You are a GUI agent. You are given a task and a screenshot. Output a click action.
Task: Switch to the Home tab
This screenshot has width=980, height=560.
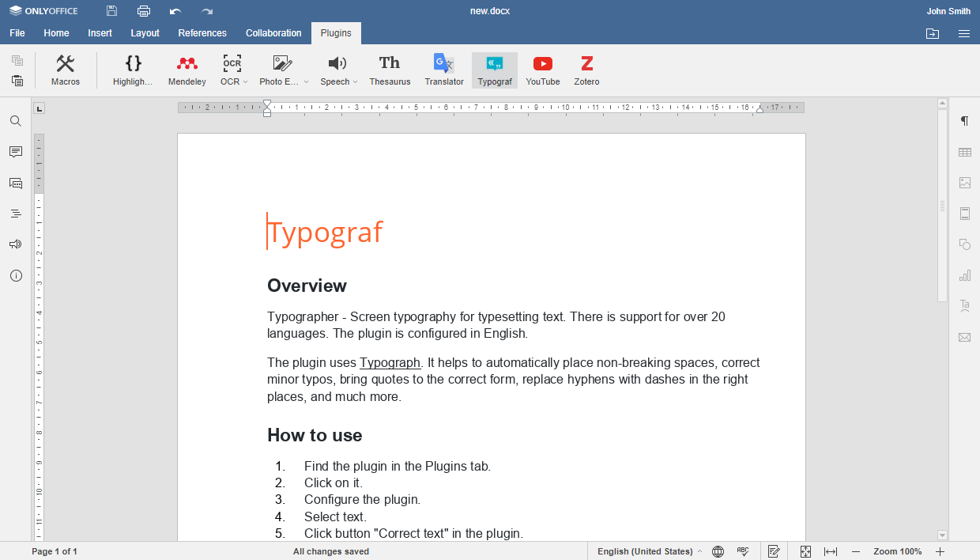(x=56, y=33)
